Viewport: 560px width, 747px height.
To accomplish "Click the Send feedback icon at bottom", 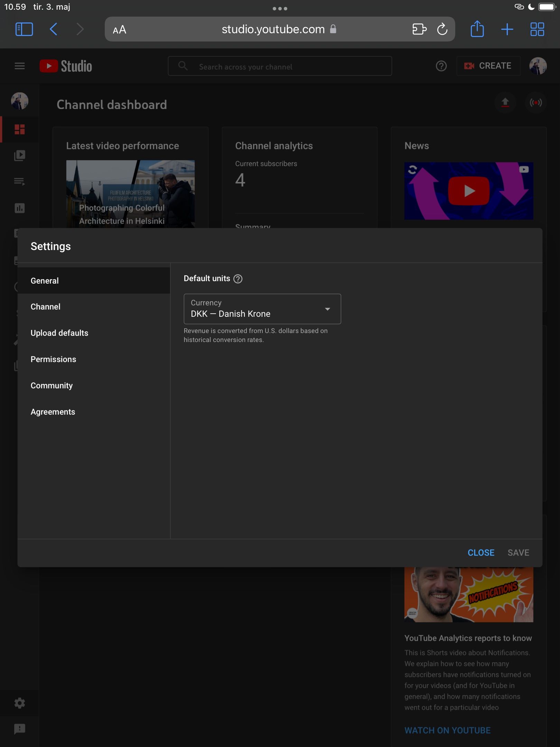I will coord(20,729).
